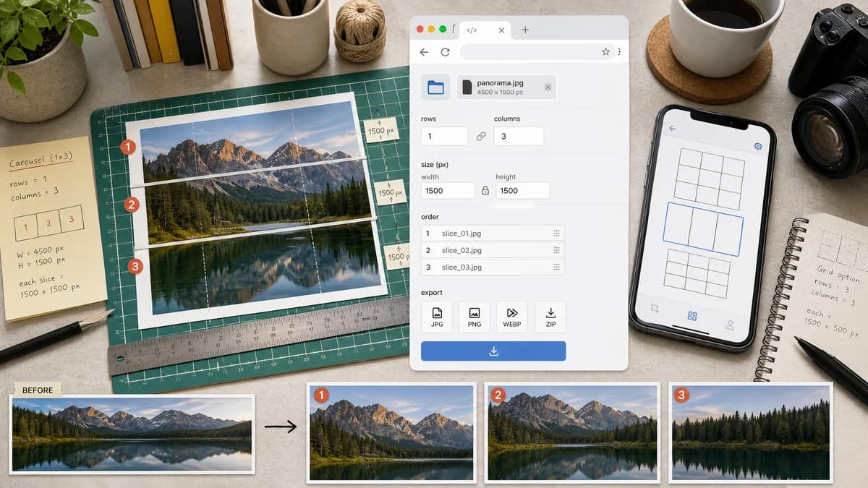
Task: Select the slice_02.jpg row
Action: point(493,250)
